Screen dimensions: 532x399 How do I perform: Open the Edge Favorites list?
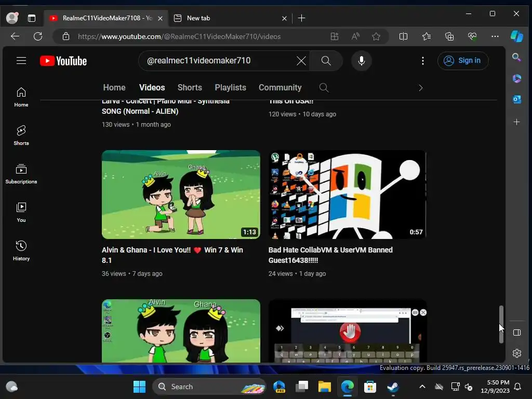(x=427, y=36)
